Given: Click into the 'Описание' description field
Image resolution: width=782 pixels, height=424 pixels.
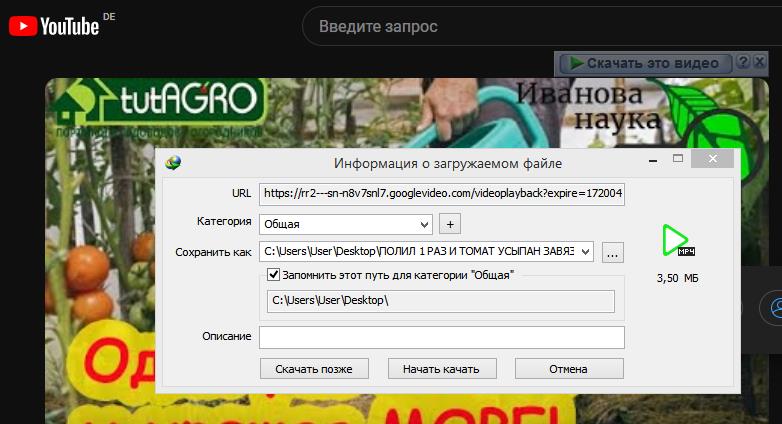Looking at the screenshot, I should coord(442,337).
